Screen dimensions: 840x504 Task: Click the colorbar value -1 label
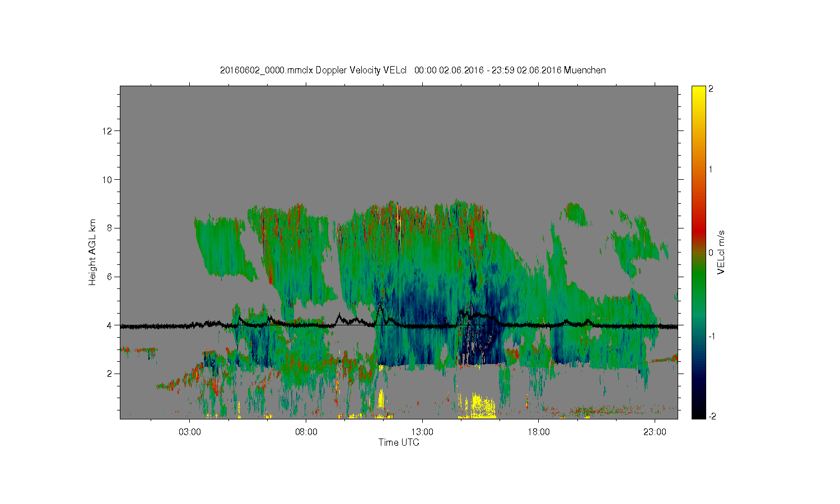tap(713, 336)
